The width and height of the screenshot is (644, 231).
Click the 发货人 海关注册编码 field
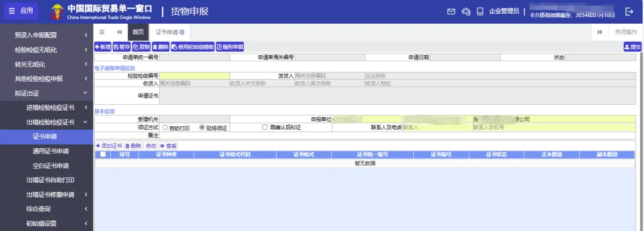[329, 76]
